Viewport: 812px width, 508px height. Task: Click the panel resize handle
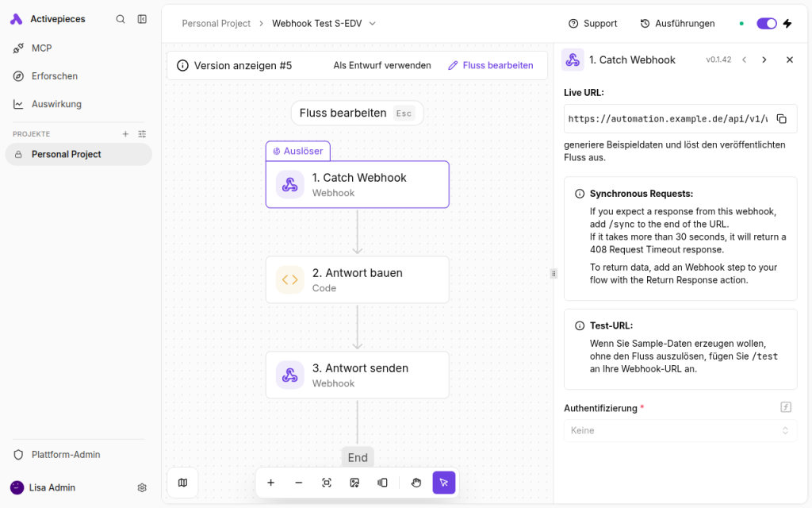pyautogui.click(x=553, y=274)
